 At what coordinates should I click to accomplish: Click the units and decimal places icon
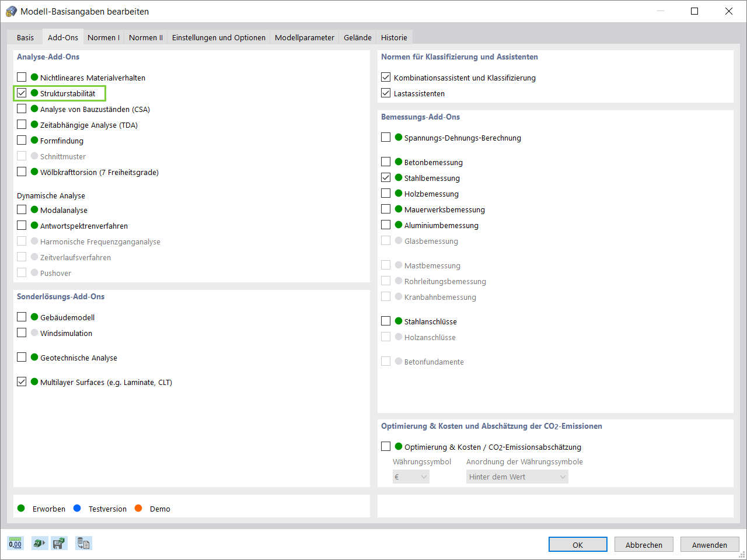[15, 544]
